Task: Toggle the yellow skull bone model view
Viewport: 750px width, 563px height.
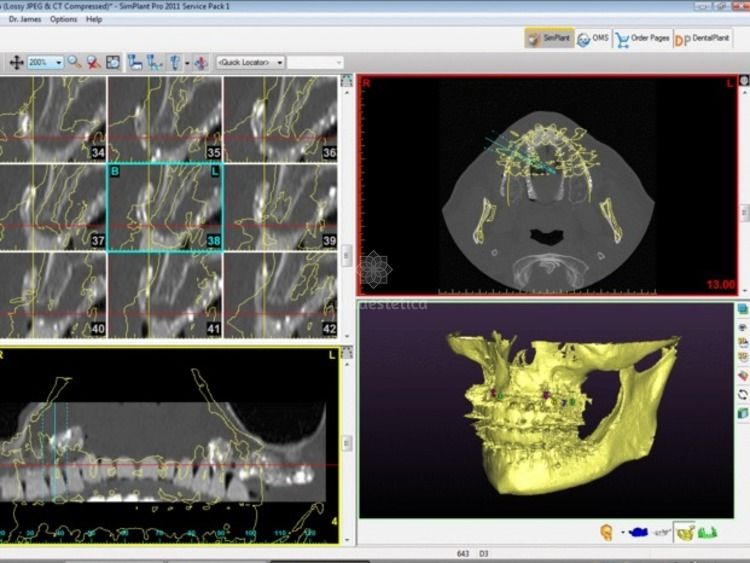Action: pos(686,532)
